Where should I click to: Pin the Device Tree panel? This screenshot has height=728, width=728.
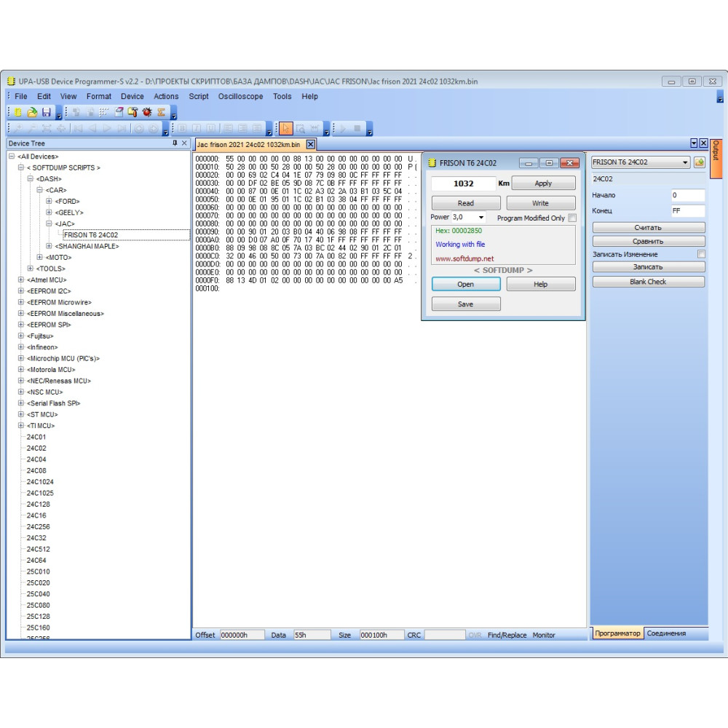pyautogui.click(x=175, y=143)
